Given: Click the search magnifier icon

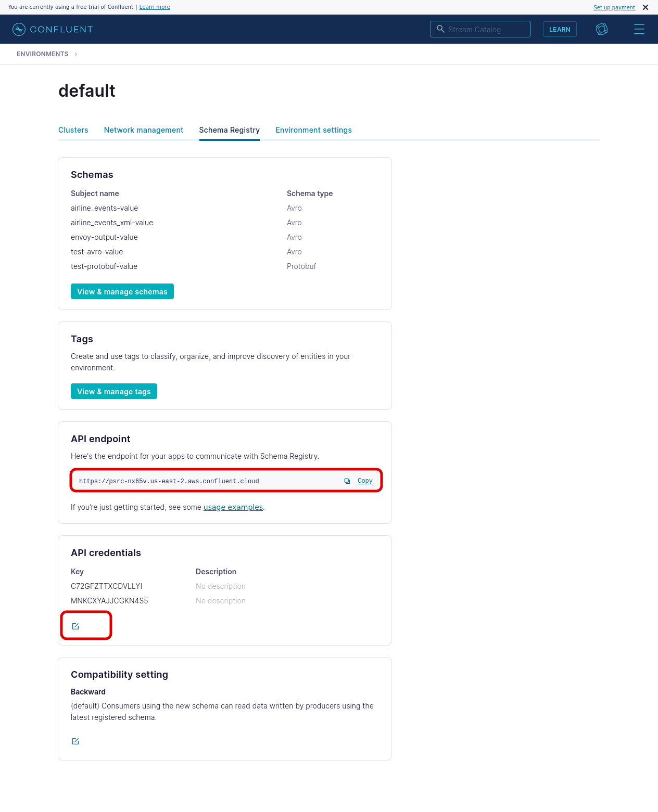Looking at the screenshot, I should click(x=440, y=29).
